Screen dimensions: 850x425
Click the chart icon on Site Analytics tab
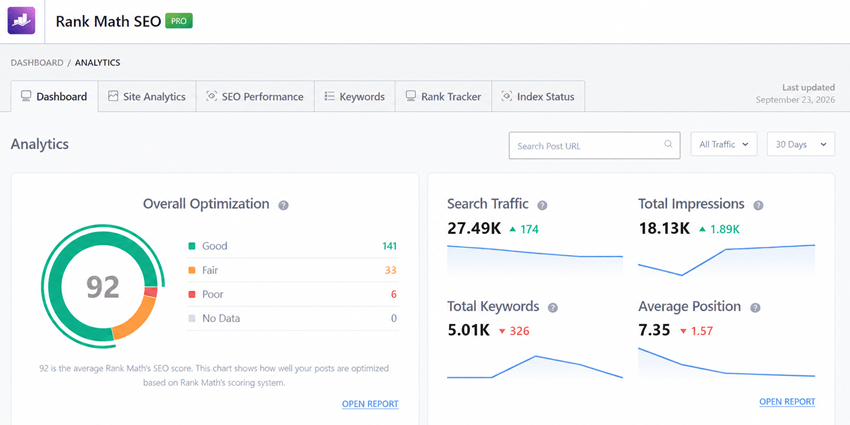tap(113, 96)
